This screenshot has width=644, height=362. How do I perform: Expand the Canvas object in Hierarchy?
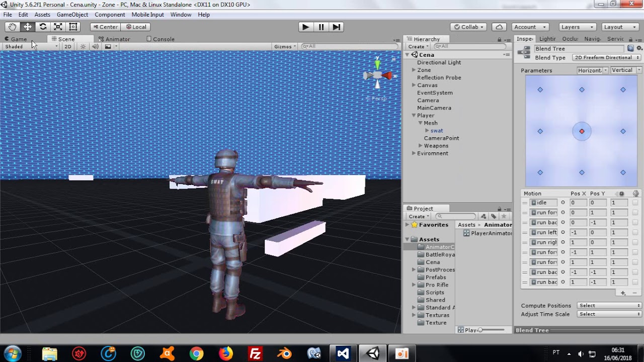click(x=414, y=85)
